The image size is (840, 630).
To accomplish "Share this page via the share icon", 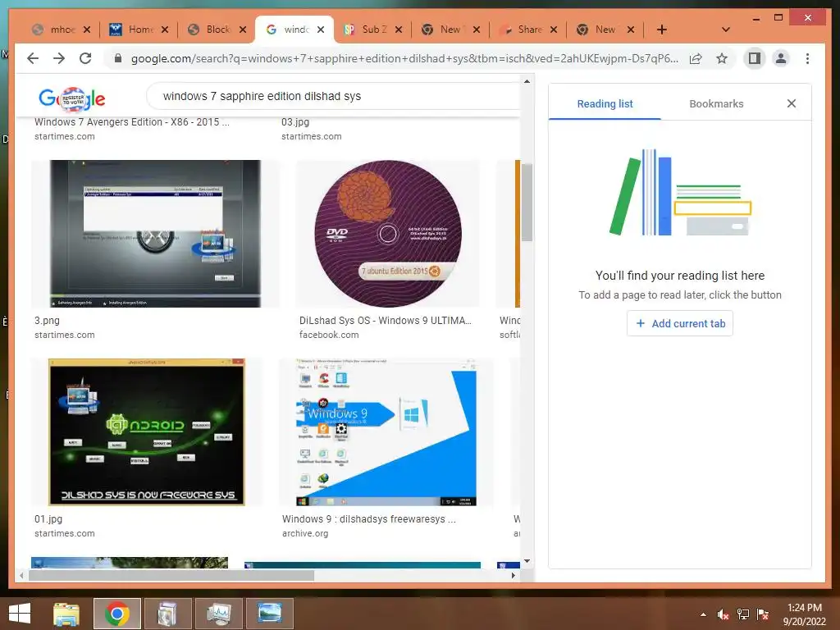I will [696, 58].
